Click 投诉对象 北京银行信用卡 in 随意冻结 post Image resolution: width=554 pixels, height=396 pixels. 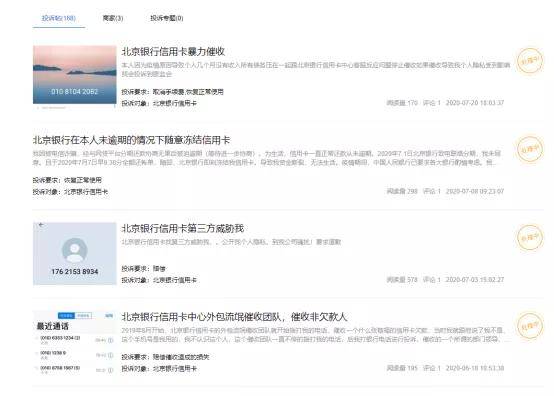[x=70, y=191]
